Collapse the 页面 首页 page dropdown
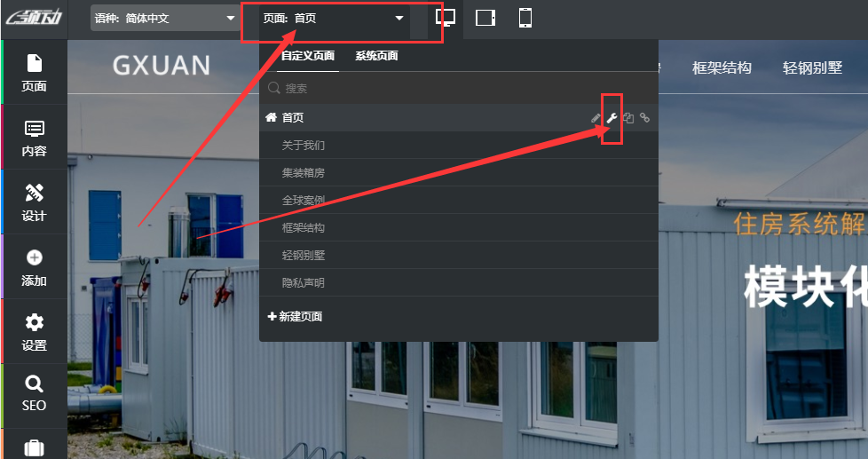868x459 pixels. [335, 19]
